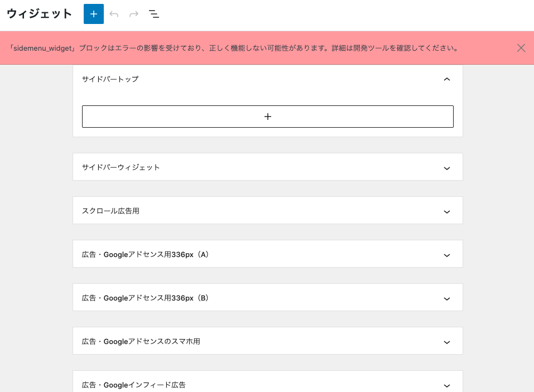
Task: Click the redo arrow icon
Action: [x=134, y=14]
